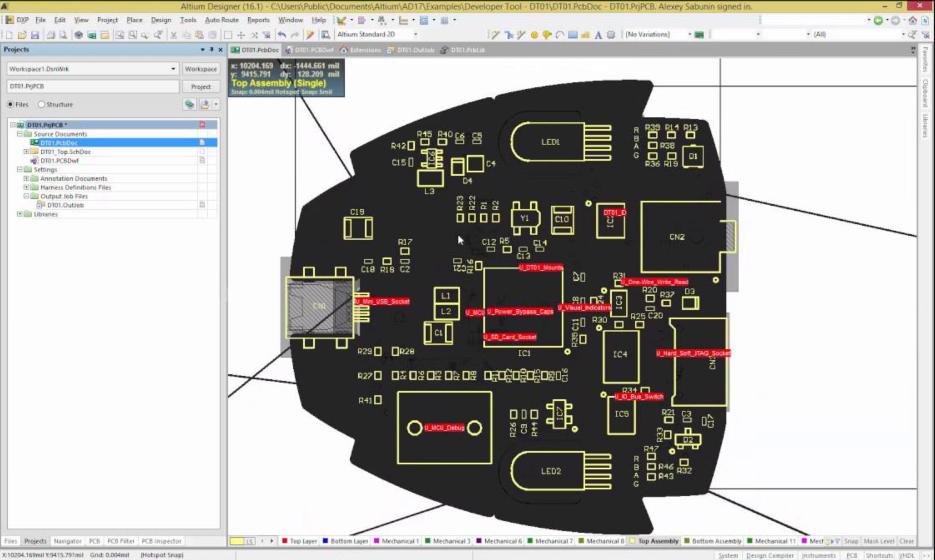The width and height of the screenshot is (935, 560).
Task: Click the Cross Probe icon
Action: point(310,35)
